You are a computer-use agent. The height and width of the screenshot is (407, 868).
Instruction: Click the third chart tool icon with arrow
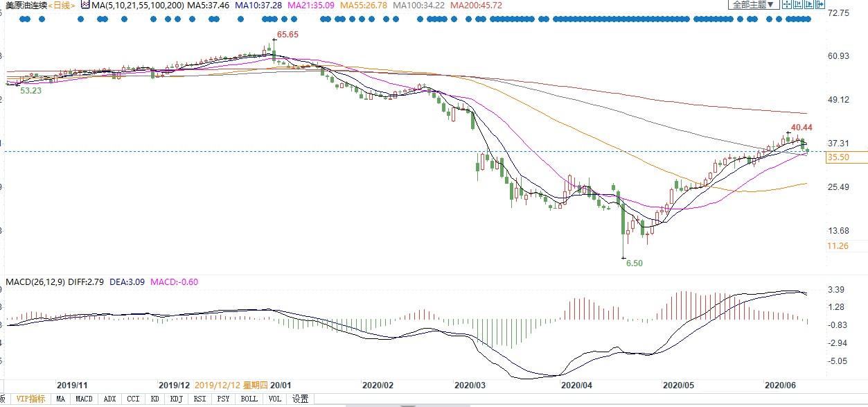coord(809,4)
